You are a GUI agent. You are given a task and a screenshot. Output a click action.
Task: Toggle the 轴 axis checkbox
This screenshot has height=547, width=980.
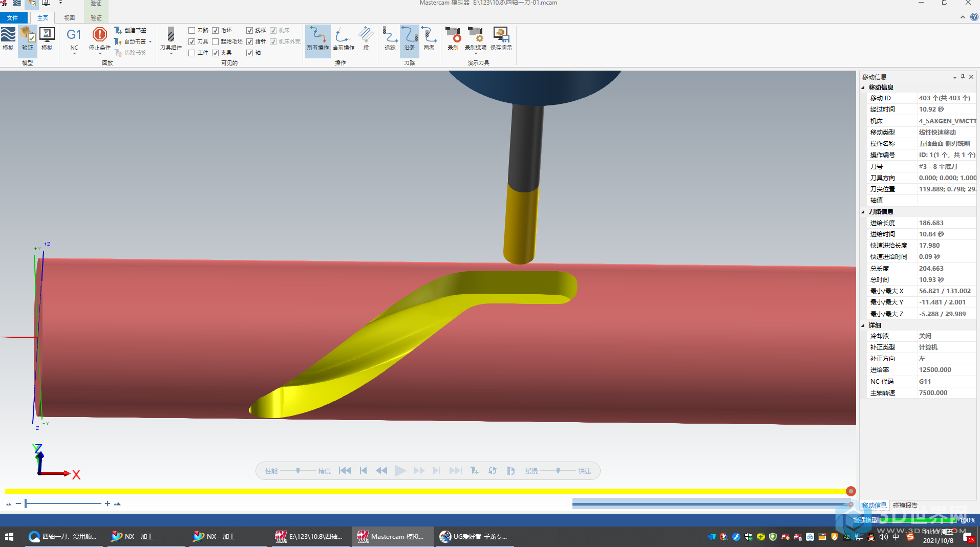click(x=250, y=53)
